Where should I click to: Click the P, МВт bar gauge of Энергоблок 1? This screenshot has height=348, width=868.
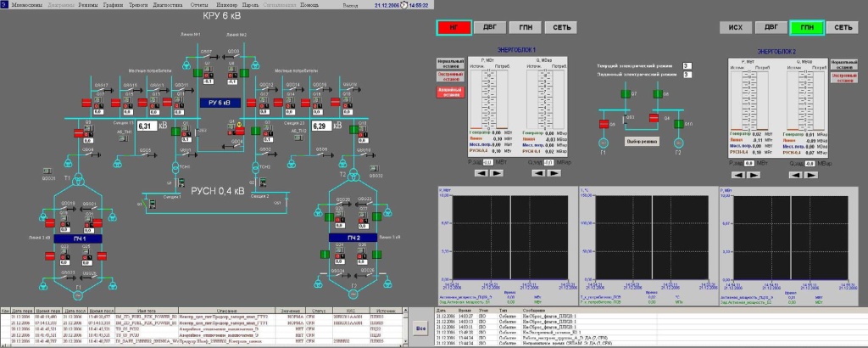click(488, 100)
